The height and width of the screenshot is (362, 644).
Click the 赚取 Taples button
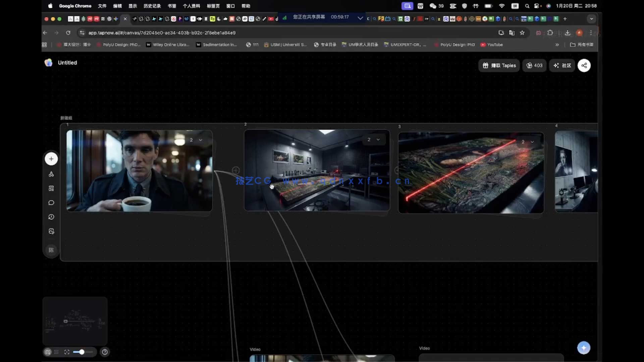[x=499, y=65]
